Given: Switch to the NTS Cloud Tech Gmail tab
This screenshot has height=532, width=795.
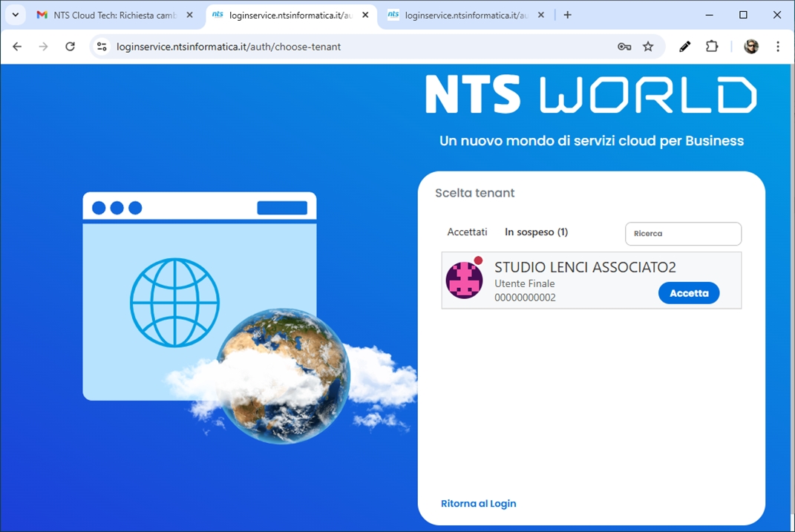Looking at the screenshot, I should click(x=114, y=15).
